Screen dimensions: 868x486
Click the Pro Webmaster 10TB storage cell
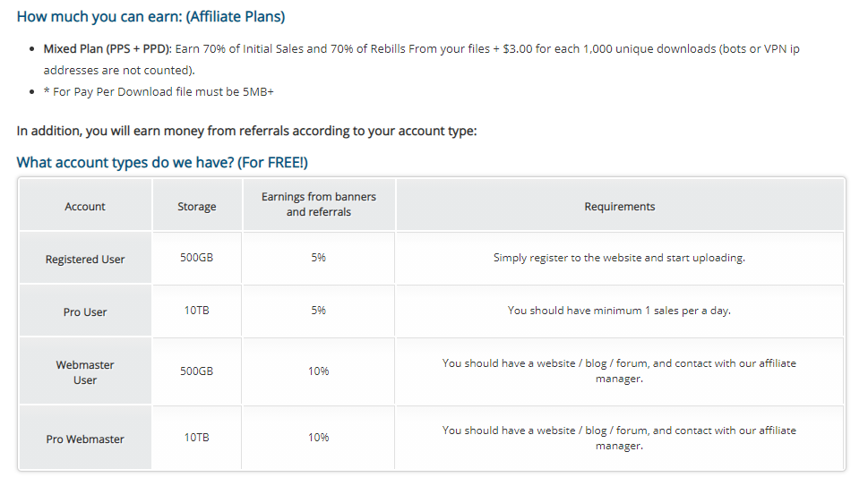pos(196,438)
